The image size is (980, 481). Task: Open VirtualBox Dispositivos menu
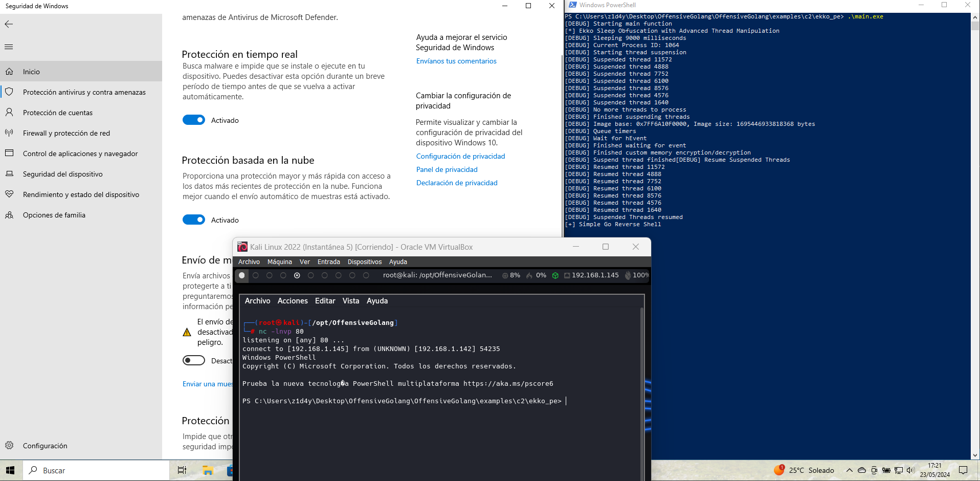pyautogui.click(x=365, y=261)
